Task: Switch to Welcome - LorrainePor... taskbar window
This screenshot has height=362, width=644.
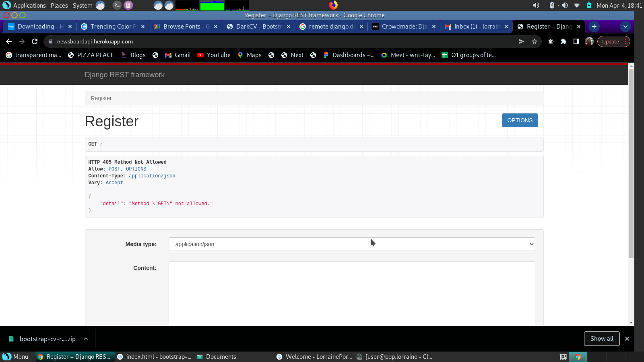Action: [314, 357]
